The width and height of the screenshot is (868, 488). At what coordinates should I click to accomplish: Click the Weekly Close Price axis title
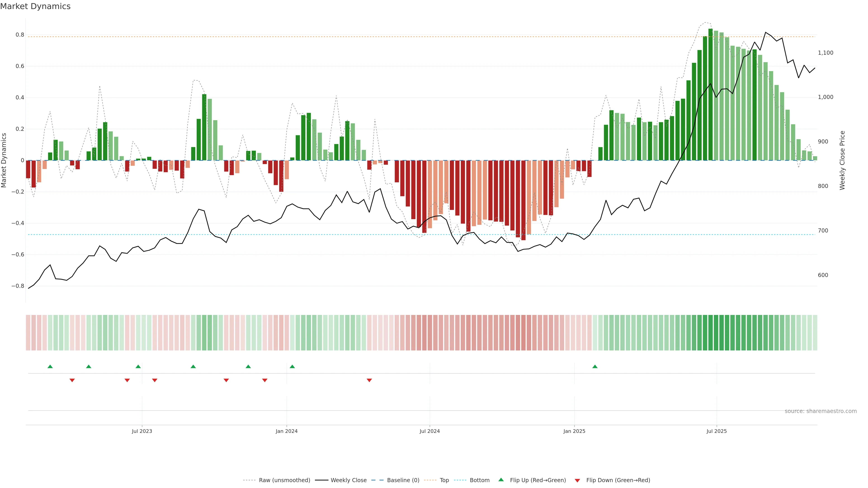842,160
